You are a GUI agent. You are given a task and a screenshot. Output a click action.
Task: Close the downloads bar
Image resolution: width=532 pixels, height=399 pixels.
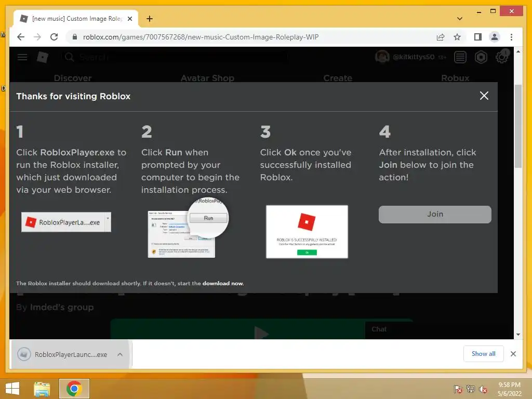tap(513, 354)
